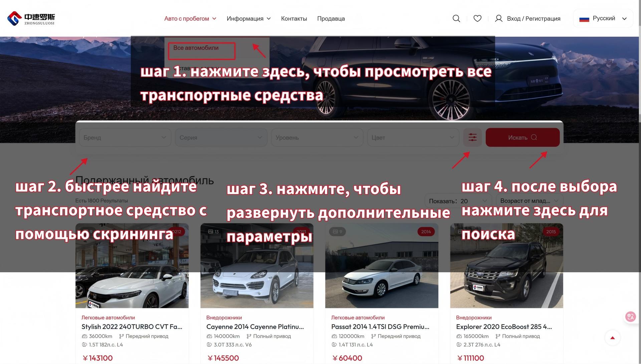The image size is (641, 364).
Task: Open the Бренд dropdown
Action: tap(125, 137)
